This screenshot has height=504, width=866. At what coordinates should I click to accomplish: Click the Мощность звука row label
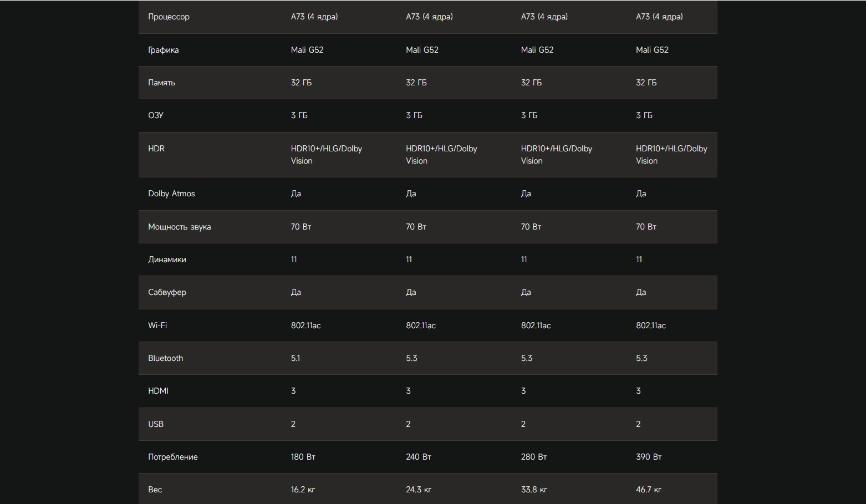coord(179,227)
